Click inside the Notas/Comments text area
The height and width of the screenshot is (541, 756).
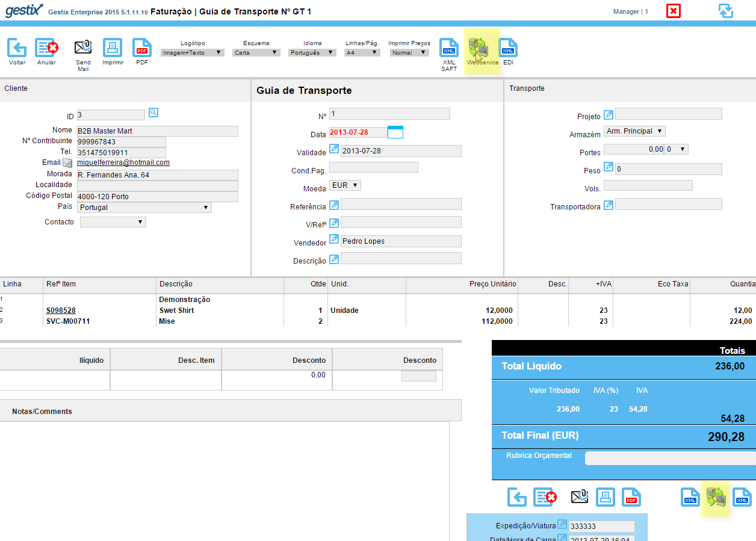click(x=225, y=481)
